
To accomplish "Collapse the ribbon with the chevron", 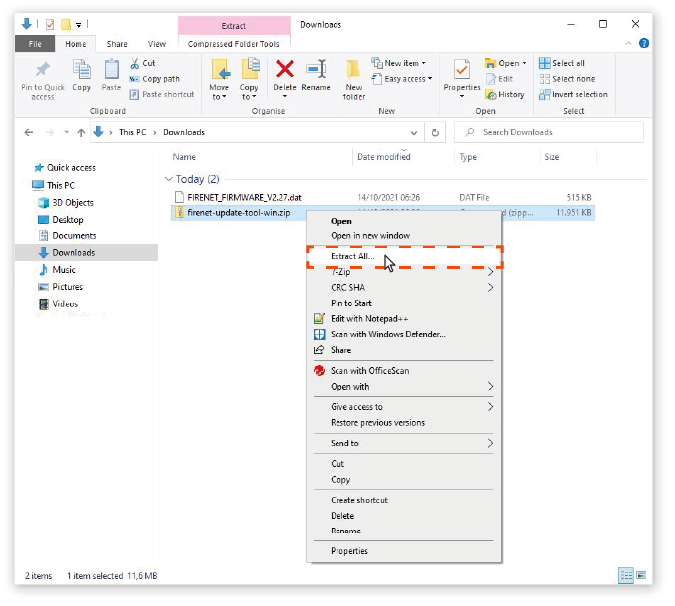I will (x=629, y=43).
